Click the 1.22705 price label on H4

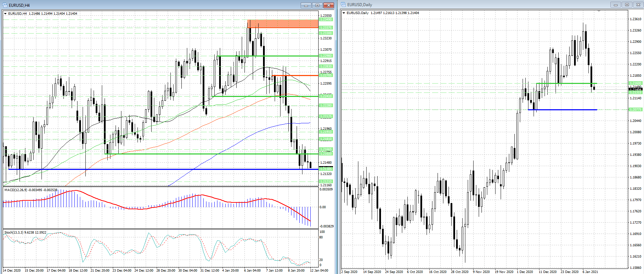point(325,75)
